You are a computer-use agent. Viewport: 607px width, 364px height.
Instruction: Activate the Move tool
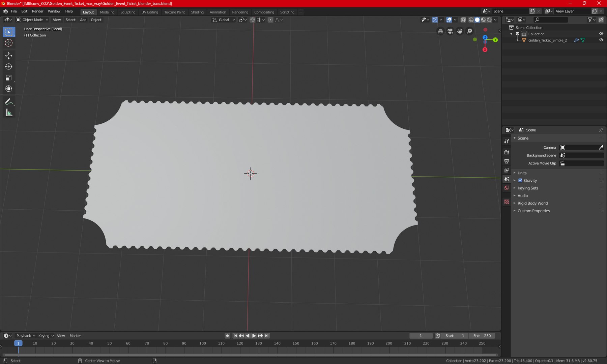(9, 56)
